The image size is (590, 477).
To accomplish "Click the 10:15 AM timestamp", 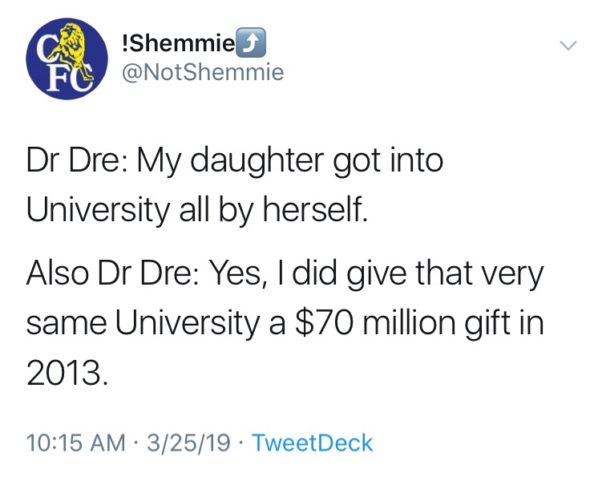I will click(76, 442).
